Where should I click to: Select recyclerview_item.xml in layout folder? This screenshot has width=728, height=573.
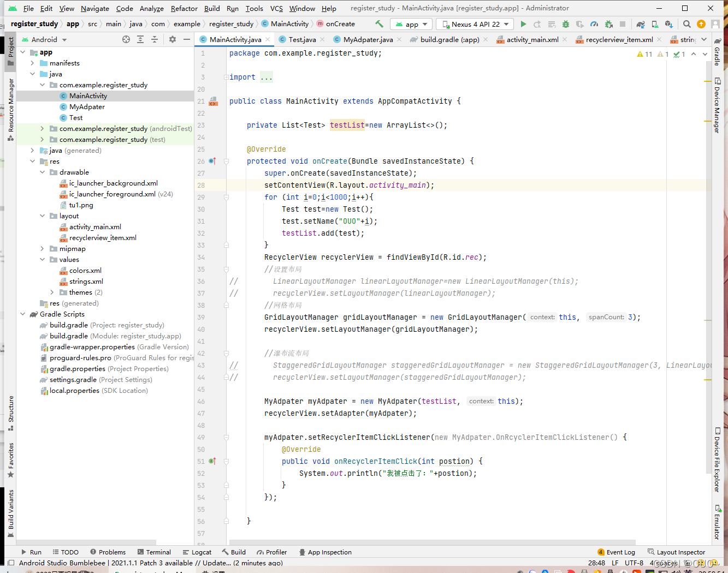pos(103,238)
